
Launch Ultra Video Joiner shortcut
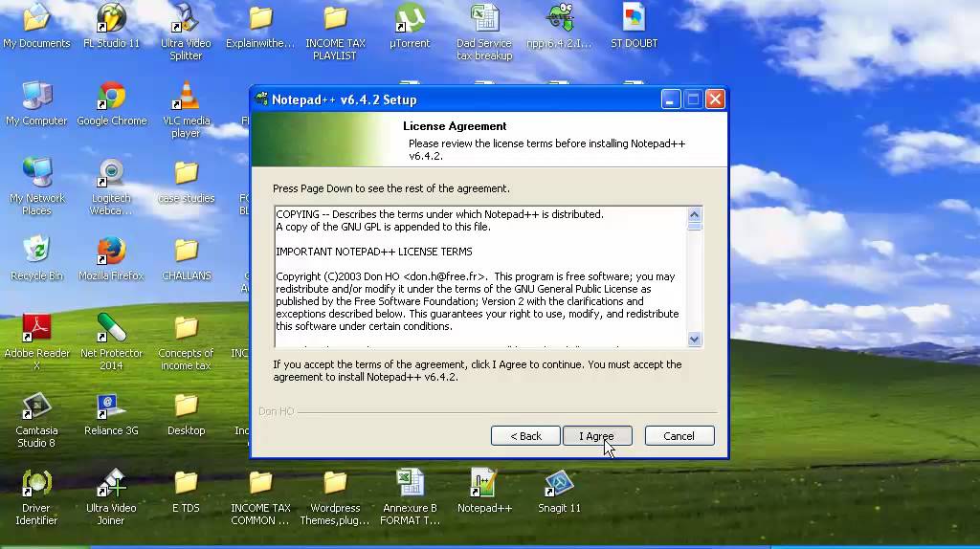point(111,496)
